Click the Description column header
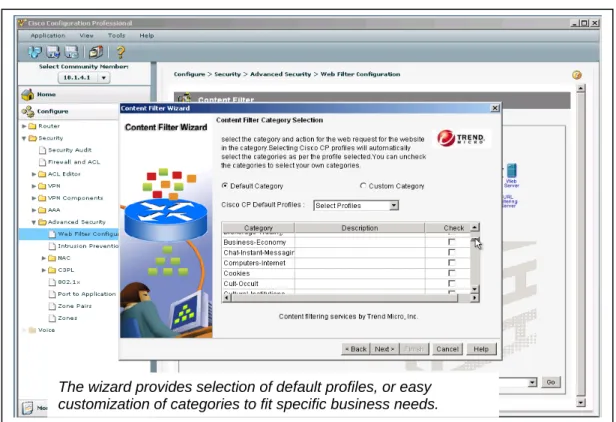Screen dimensions: 616x422 point(359,228)
